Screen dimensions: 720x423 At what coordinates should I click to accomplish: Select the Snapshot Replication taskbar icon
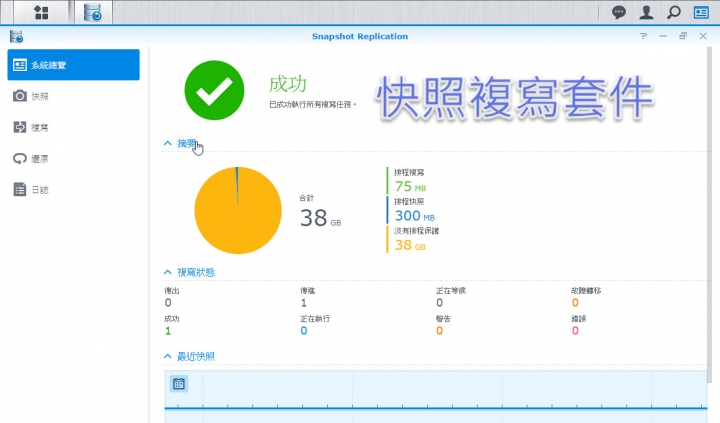(93, 12)
